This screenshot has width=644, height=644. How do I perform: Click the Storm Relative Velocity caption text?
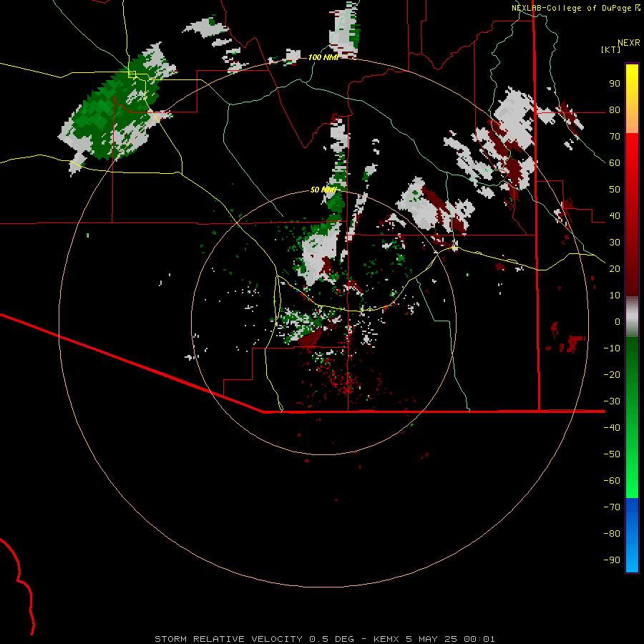tap(324, 639)
